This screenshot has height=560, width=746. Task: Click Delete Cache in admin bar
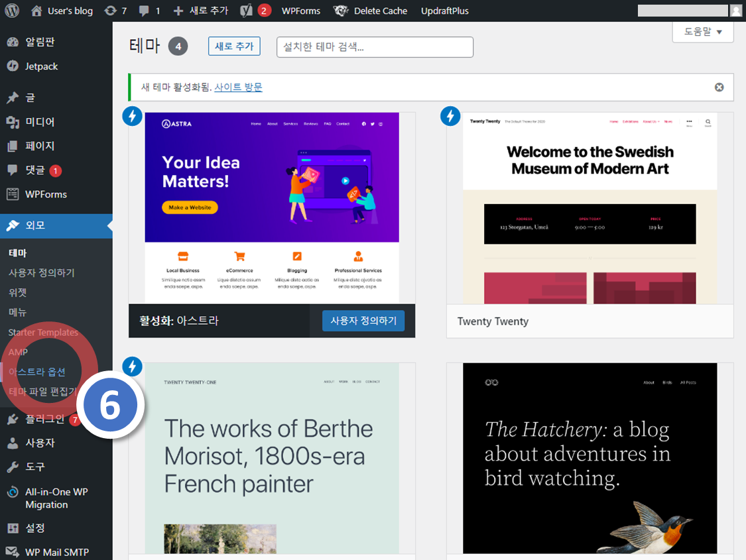click(381, 11)
